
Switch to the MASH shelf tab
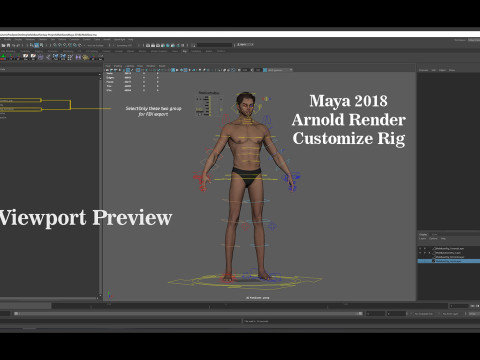click(x=142, y=51)
